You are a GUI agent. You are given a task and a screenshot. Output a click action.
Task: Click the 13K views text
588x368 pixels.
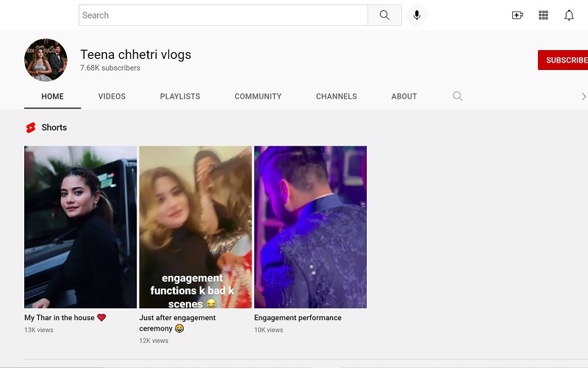point(39,330)
